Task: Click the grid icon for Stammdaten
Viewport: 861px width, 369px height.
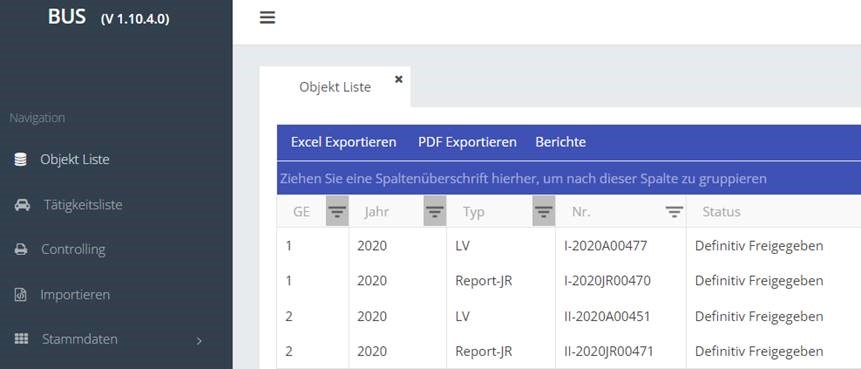Action: [21, 339]
